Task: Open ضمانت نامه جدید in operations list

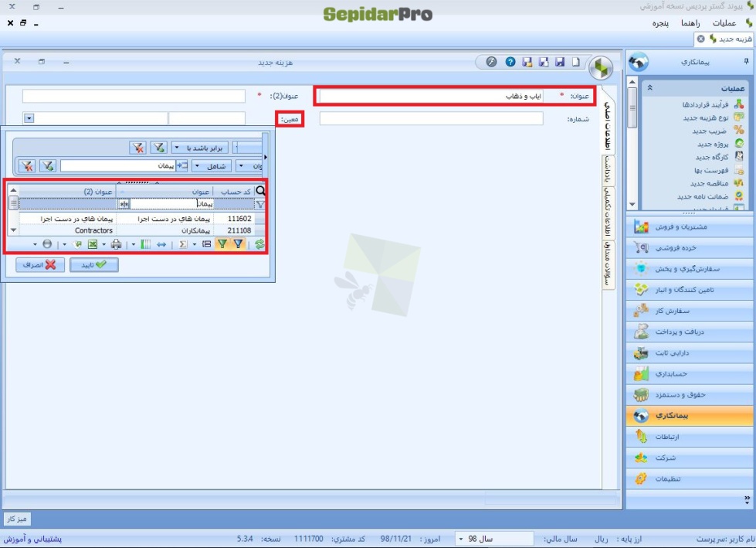Action: 703,196
